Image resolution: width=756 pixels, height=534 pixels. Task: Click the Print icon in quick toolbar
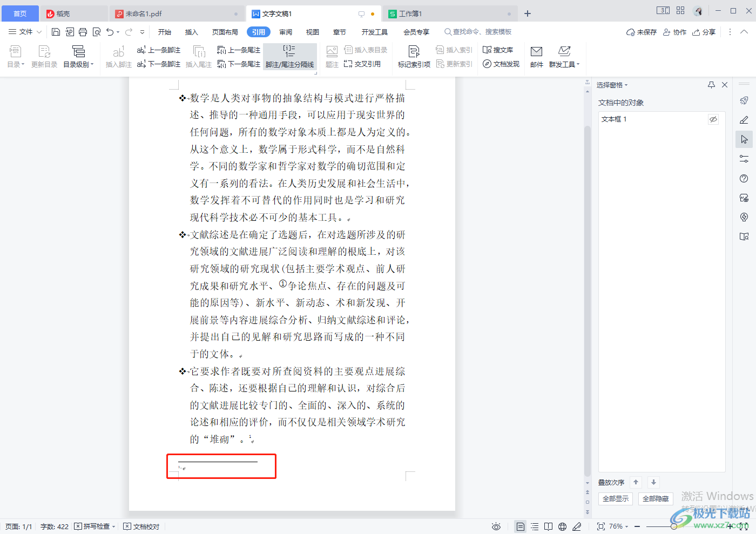point(83,32)
